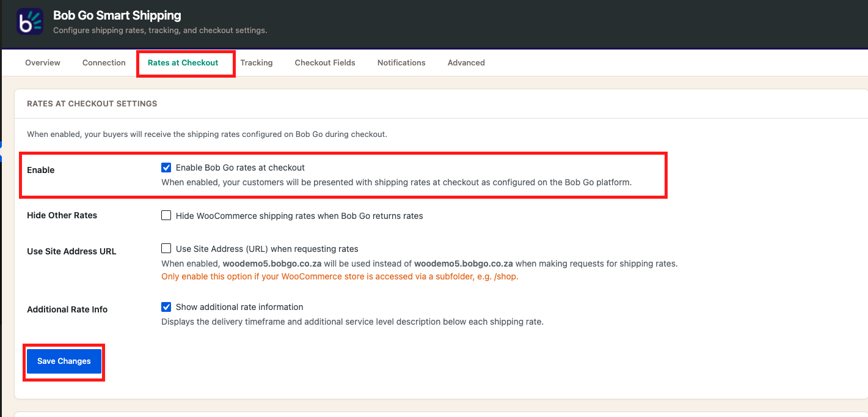868x417 pixels.
Task: Select the Rates at Checkout tab
Action: [183, 62]
